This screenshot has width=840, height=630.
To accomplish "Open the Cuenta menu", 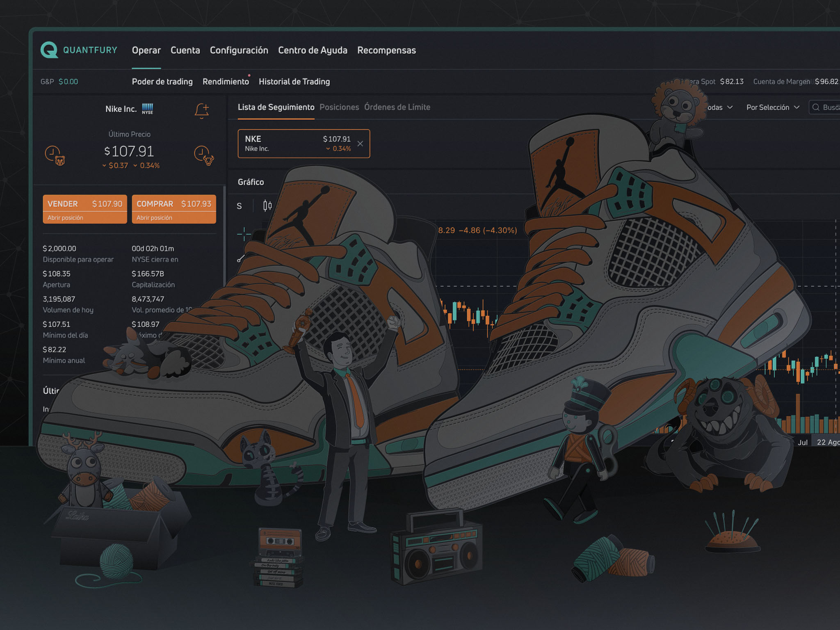I will pos(185,50).
